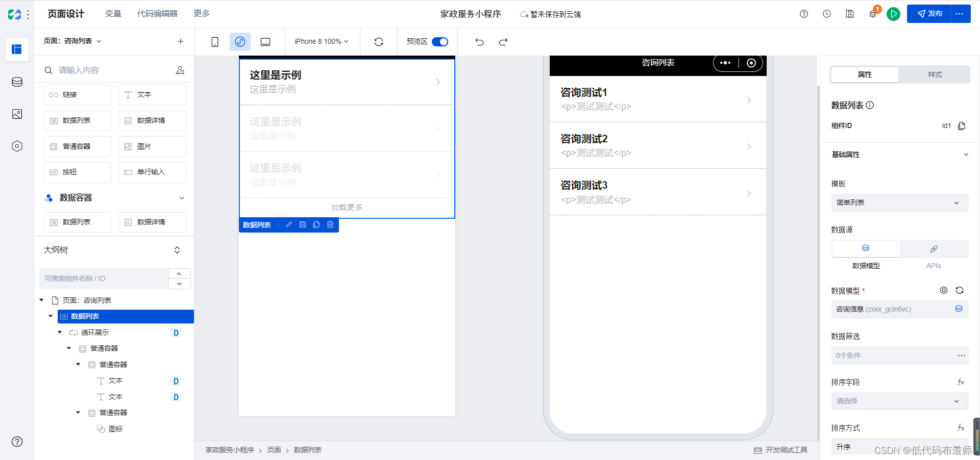The image size is (980, 460).
Task: Click the 发布 button
Action: click(929, 14)
